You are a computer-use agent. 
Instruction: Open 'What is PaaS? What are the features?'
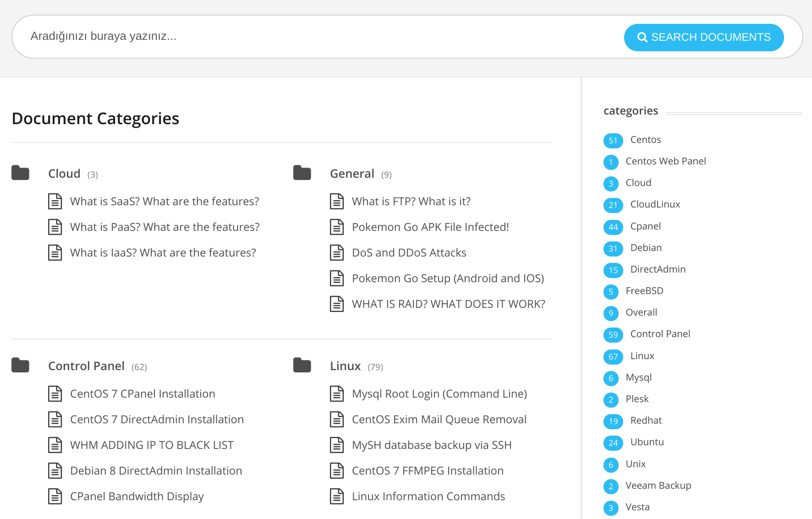(x=165, y=227)
